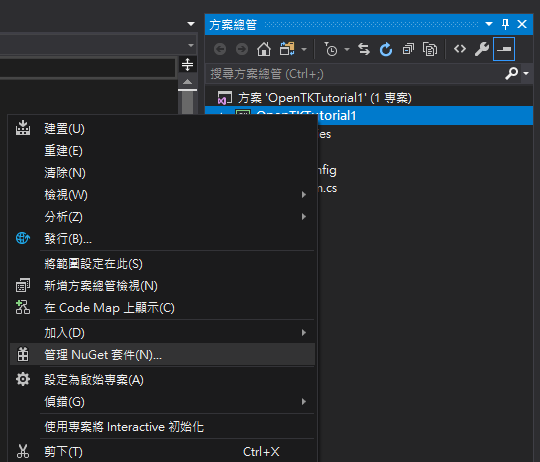540x462 pixels.
Task: Toggle auto-hide pin on Solution Explorer
Action: click(505, 24)
